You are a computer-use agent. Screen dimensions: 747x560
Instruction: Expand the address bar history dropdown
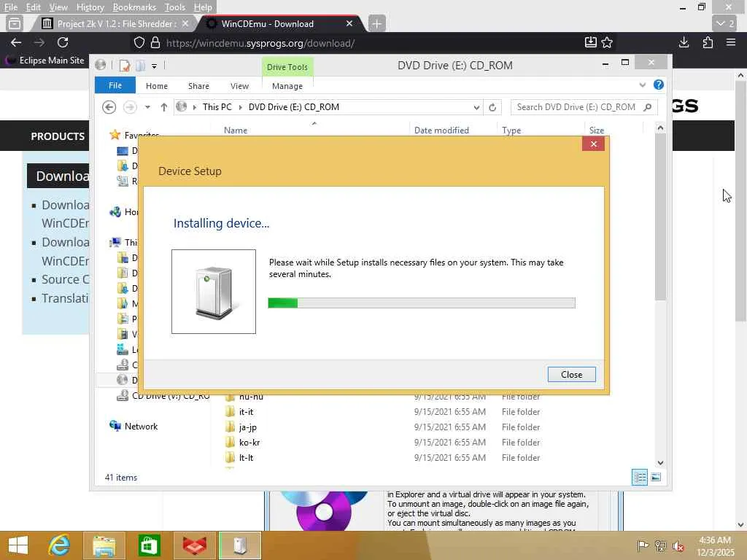click(x=476, y=108)
